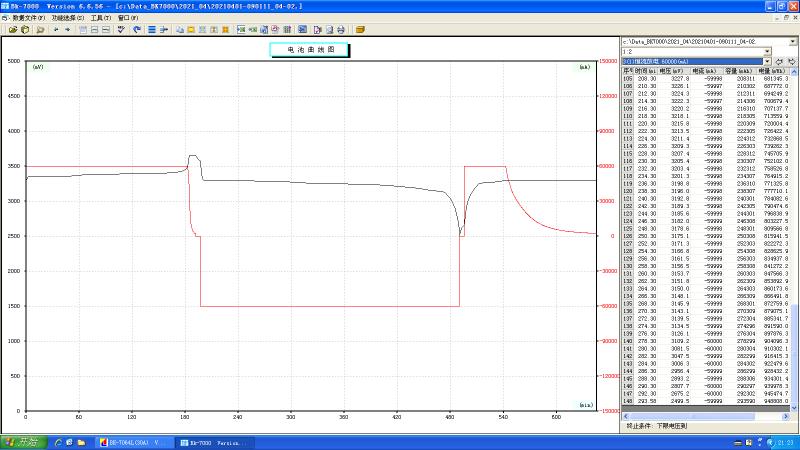Click the blue save data toolbar icon
The height and width of the screenshot is (450, 800).
click(264, 30)
